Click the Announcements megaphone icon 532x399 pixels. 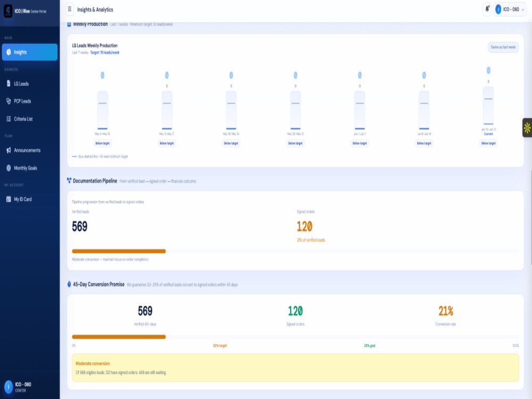[9, 151]
